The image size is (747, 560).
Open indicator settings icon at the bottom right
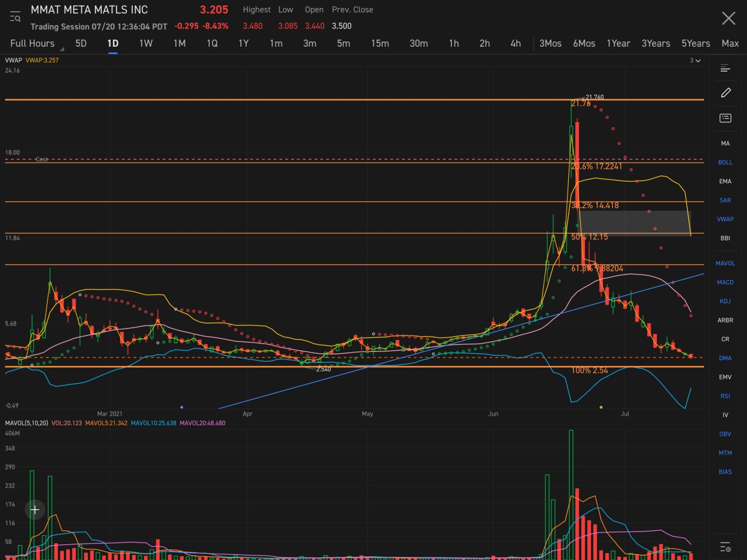pos(725,546)
